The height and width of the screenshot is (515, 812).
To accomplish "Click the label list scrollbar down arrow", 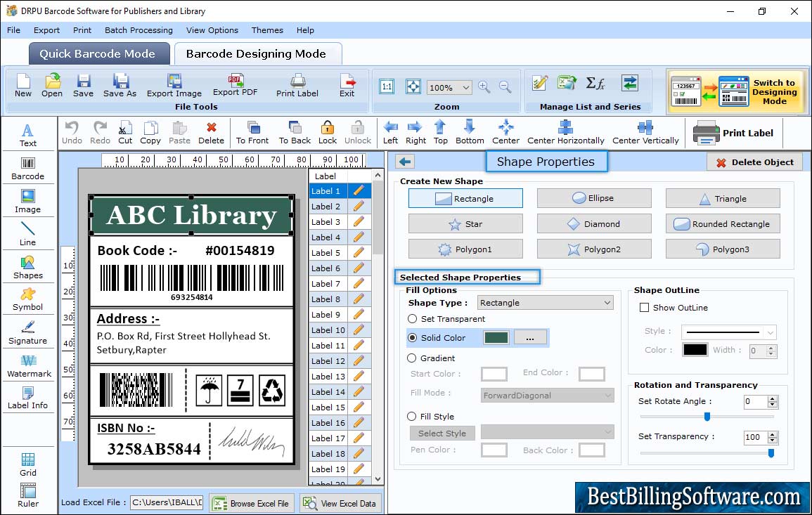I will pos(378,479).
